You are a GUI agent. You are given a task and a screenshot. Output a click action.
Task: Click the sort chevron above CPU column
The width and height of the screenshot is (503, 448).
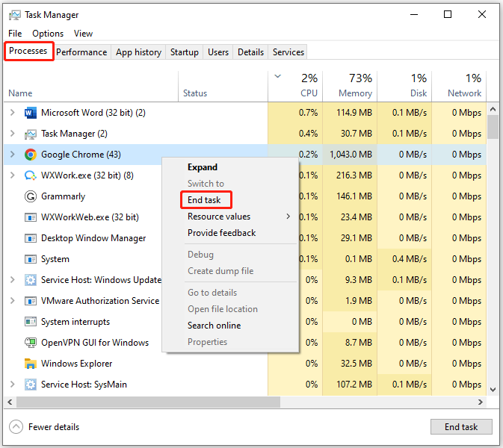[278, 76]
